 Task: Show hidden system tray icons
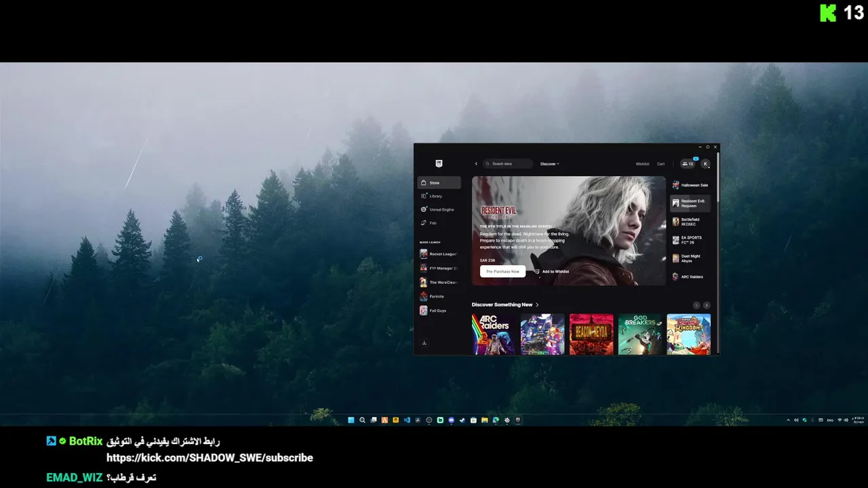pos(788,420)
